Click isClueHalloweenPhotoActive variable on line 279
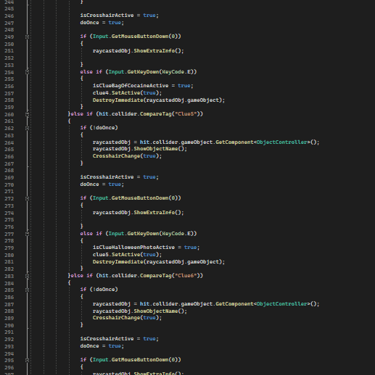Viewport: 375px width, 375px height. (x=134, y=247)
